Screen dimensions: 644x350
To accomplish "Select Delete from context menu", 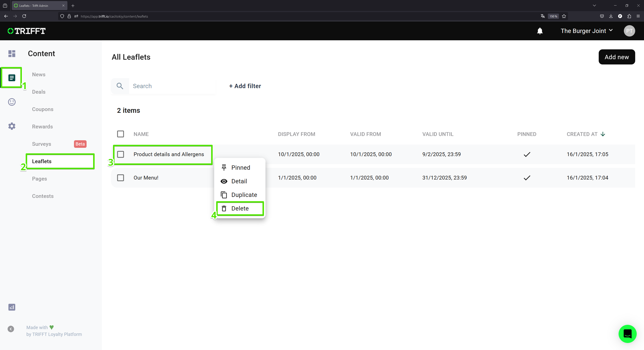I will tap(240, 208).
